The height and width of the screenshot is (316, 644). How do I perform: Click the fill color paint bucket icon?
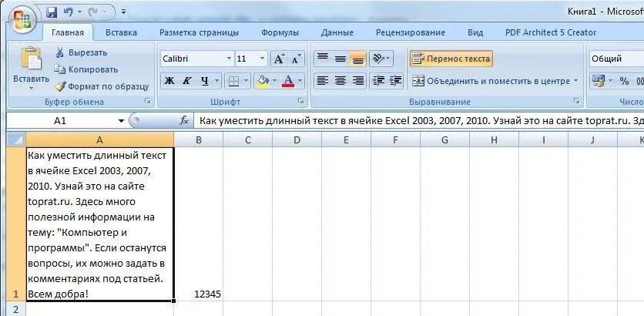[x=262, y=81]
